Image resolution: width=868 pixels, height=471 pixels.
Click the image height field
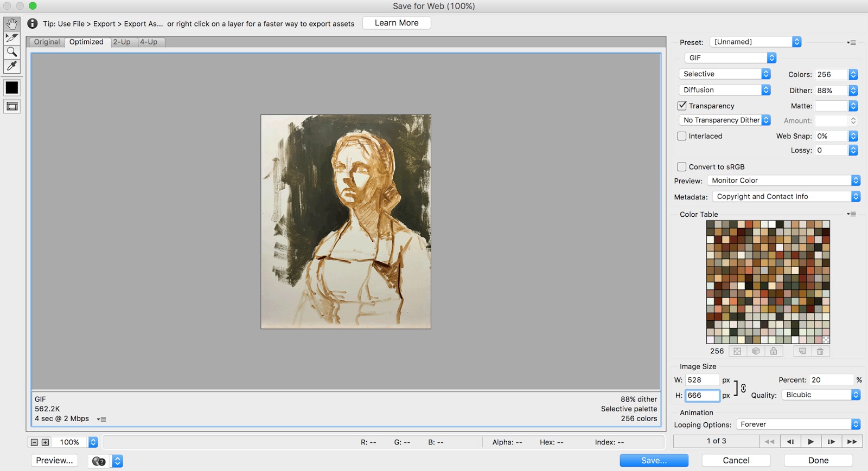point(702,396)
